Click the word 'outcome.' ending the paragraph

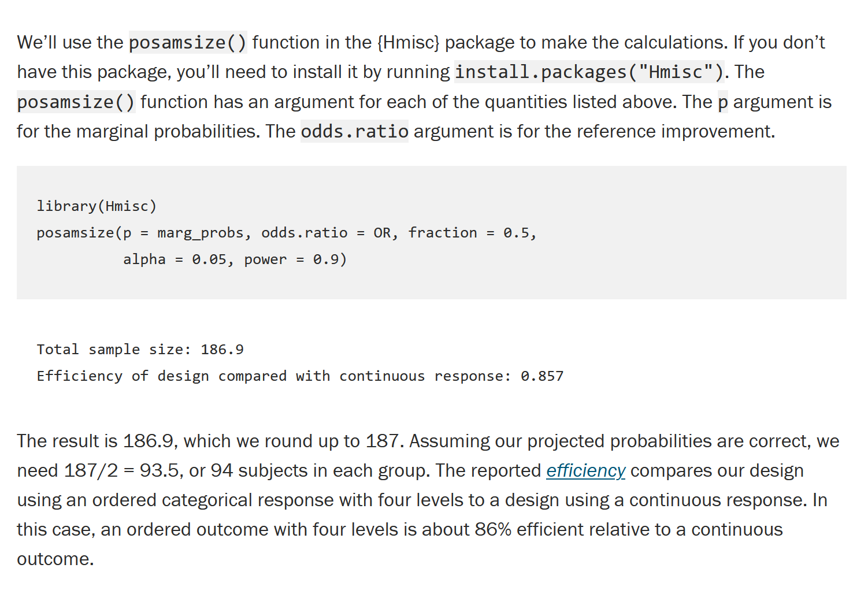[55, 559]
